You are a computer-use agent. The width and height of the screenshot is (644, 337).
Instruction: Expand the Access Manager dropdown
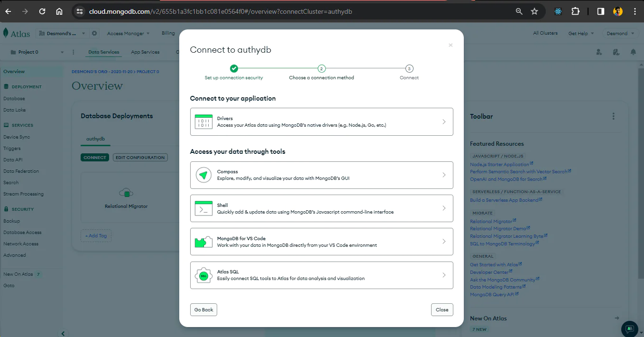point(128,33)
